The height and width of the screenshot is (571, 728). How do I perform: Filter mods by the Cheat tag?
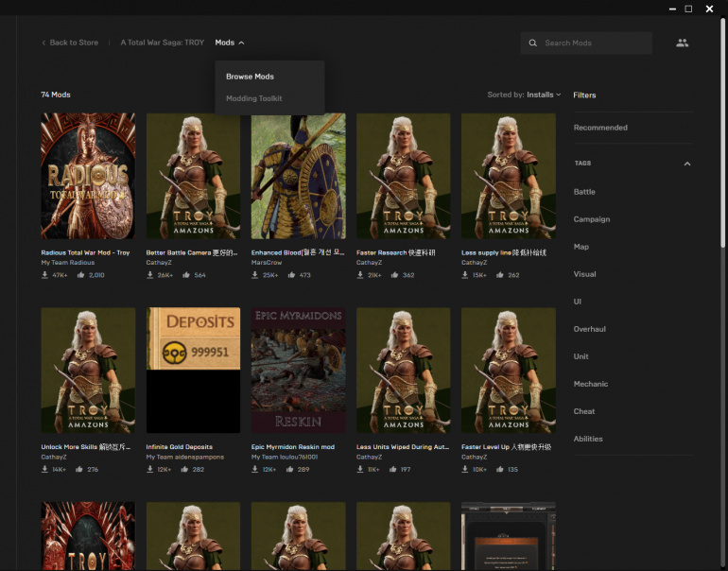tap(583, 411)
